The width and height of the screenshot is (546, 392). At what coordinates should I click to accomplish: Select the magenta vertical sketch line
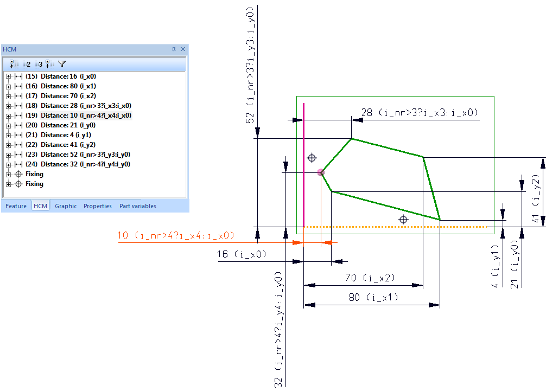[303, 165]
